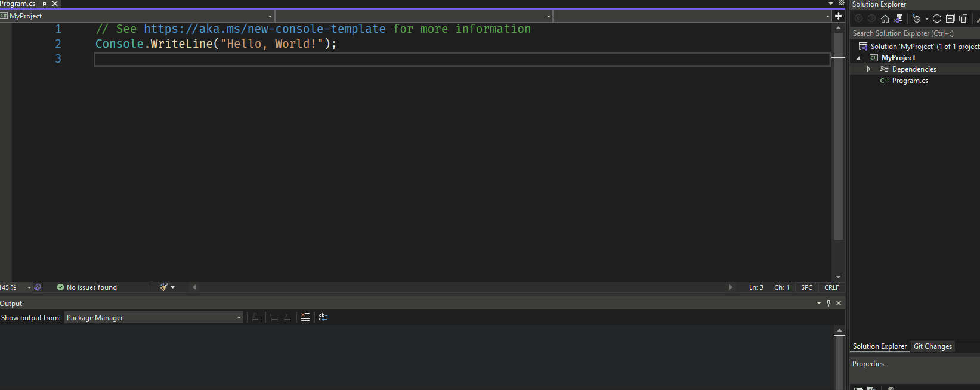The height and width of the screenshot is (390, 980).
Task: Activate the Program.cs editor tab
Action: pos(17,4)
